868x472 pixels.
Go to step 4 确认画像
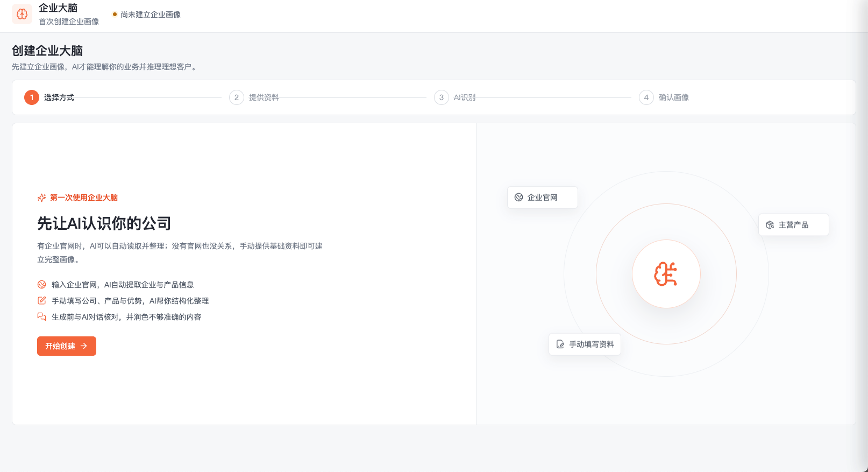click(x=664, y=97)
